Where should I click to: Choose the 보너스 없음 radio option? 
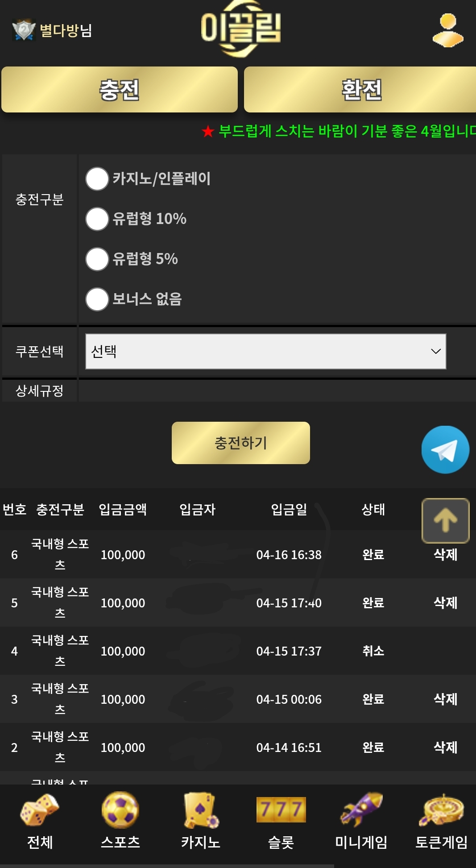tap(97, 299)
